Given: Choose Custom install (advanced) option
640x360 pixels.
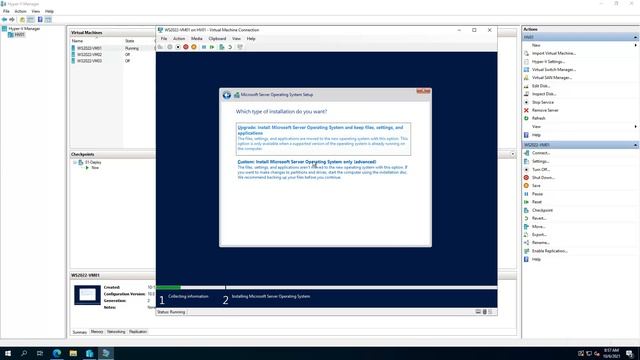Looking at the screenshot, I should [323, 169].
